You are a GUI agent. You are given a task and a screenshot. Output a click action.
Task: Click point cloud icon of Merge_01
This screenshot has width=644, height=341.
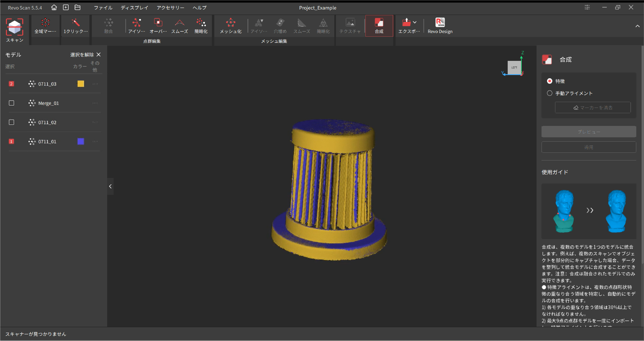click(x=32, y=103)
